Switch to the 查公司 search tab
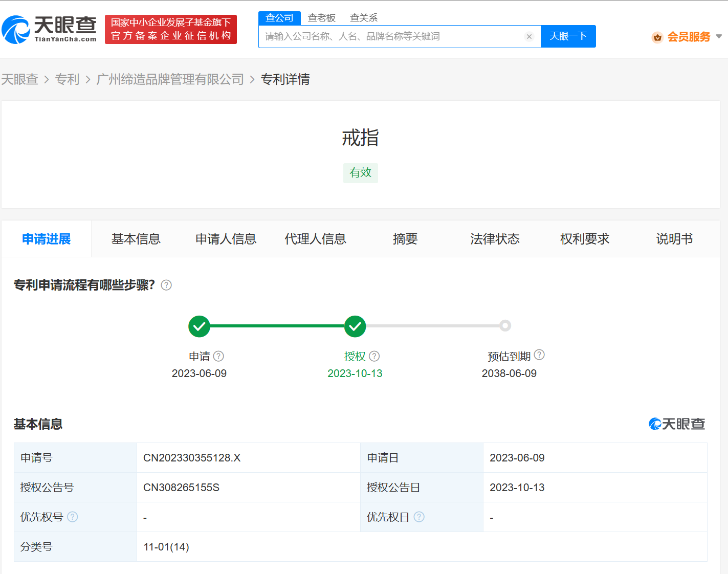This screenshot has width=728, height=574. (x=279, y=18)
